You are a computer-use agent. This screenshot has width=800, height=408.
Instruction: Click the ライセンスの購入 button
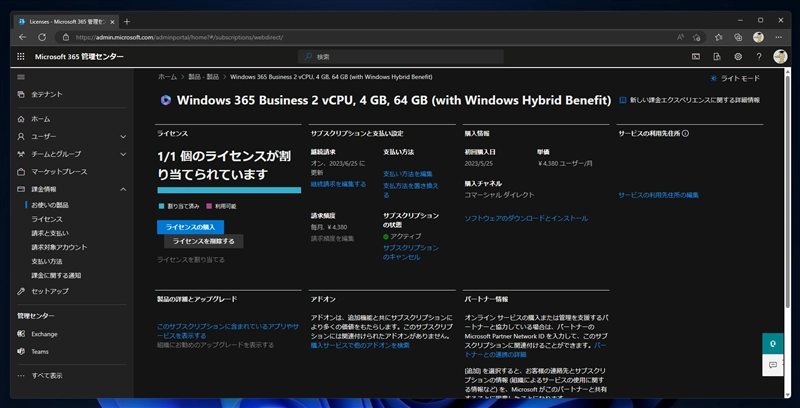point(190,227)
